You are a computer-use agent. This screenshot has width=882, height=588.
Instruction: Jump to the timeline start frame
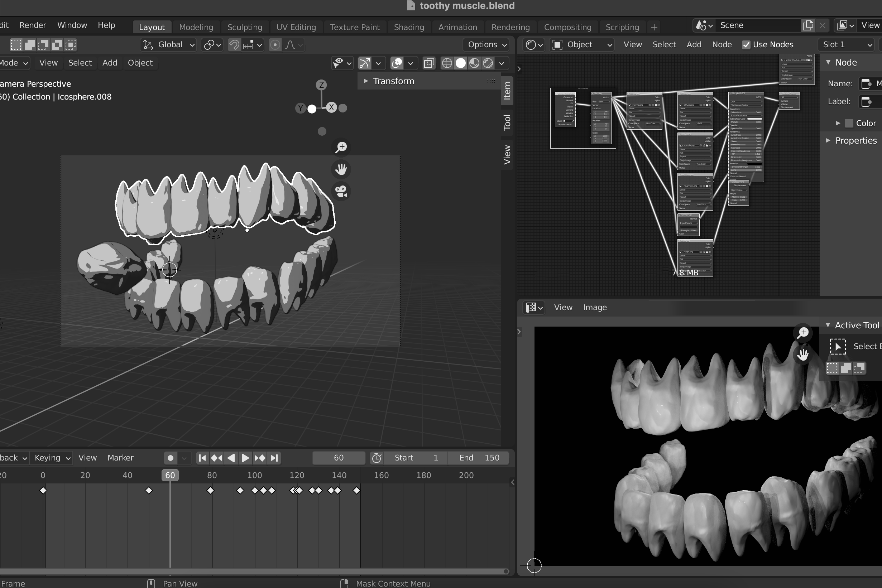tap(202, 458)
